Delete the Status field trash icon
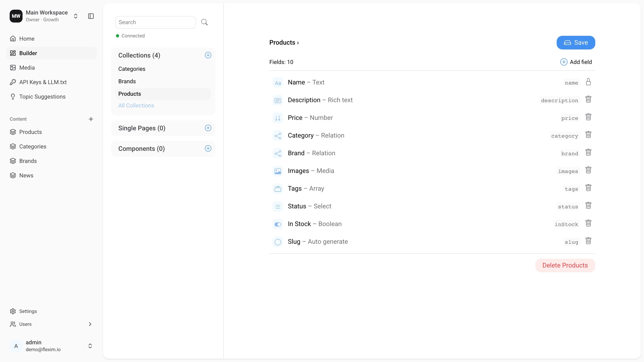 click(588, 206)
